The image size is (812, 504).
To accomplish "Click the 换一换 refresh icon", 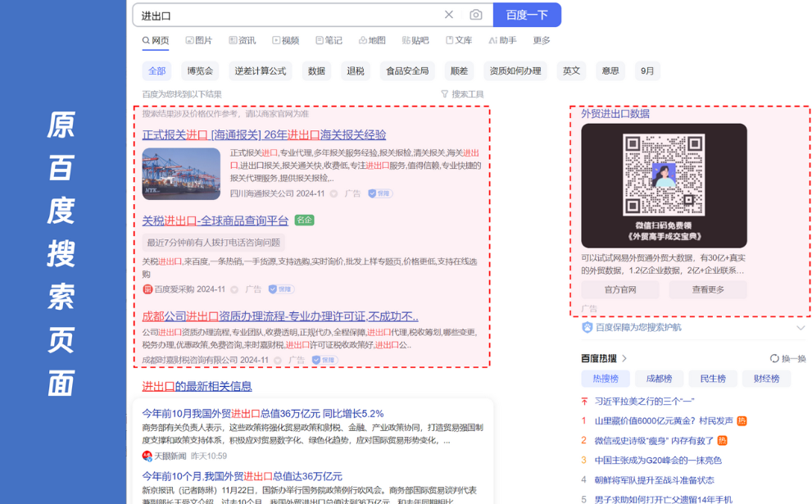I will click(774, 359).
